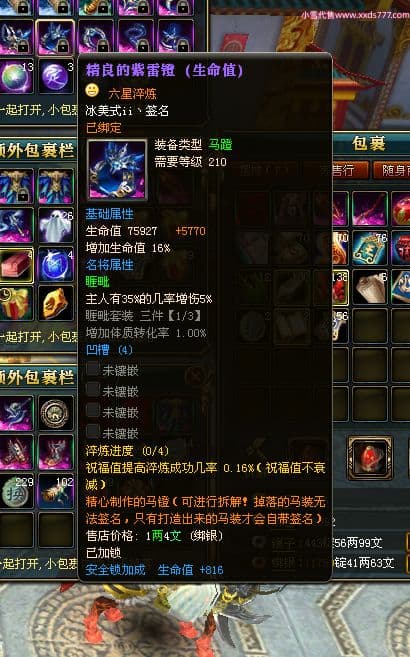Select the 换 coin stack of 229
Image resolution: width=410 pixels, height=657 pixels.
(x=16, y=492)
